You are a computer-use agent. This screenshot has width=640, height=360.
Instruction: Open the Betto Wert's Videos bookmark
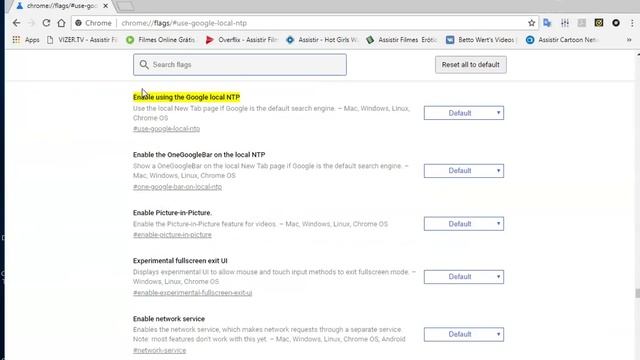coord(482,40)
